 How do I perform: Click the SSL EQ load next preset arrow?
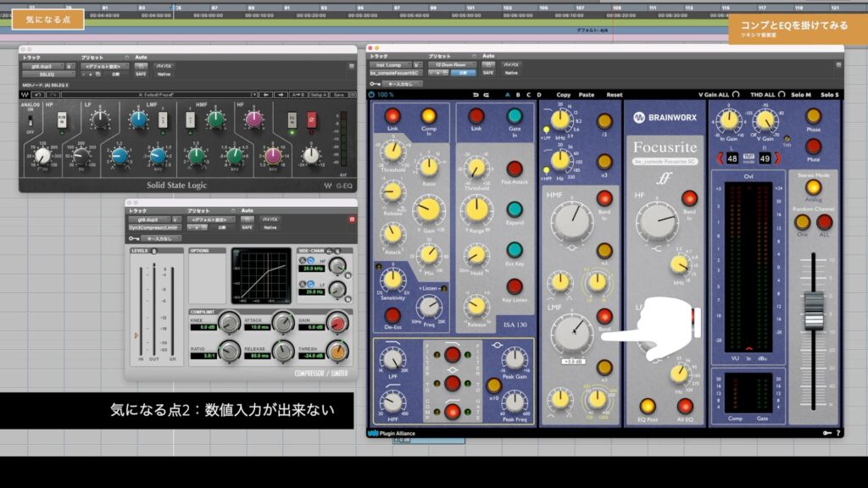(281, 95)
